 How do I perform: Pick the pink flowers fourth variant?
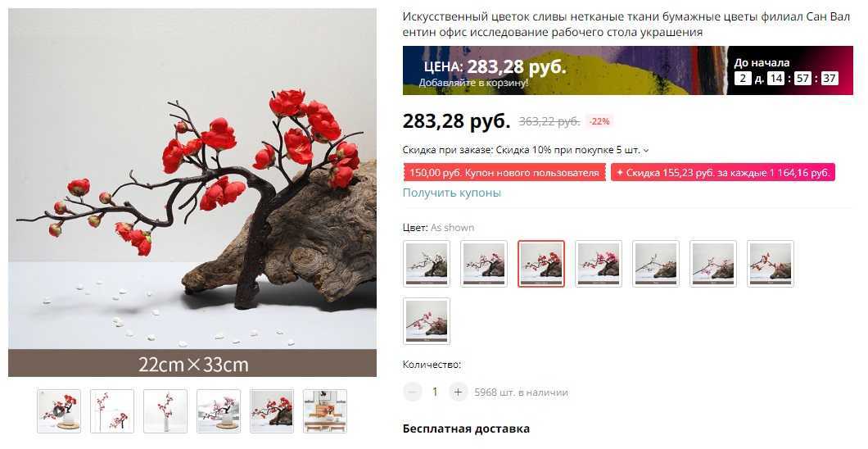(x=599, y=264)
